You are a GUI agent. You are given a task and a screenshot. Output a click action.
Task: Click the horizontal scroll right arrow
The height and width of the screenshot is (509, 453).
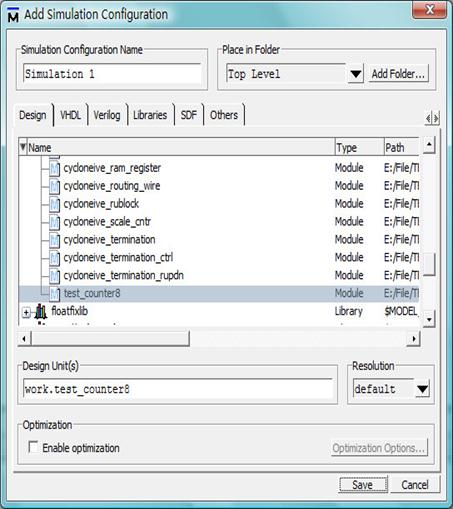414,339
